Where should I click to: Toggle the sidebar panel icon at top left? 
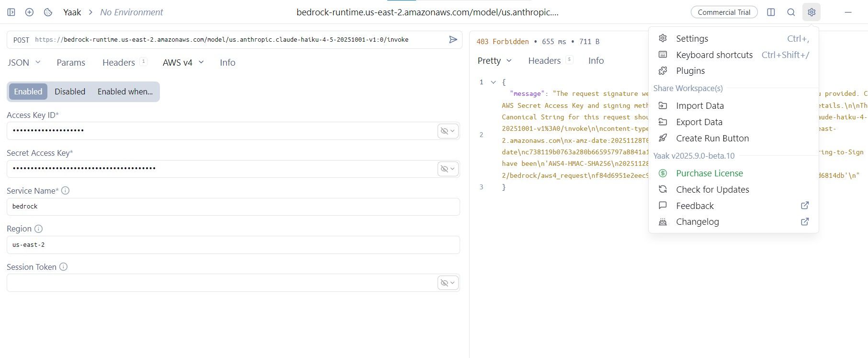[x=11, y=12]
